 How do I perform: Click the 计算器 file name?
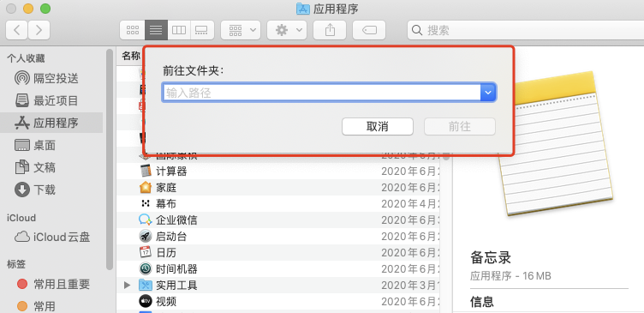pos(171,172)
